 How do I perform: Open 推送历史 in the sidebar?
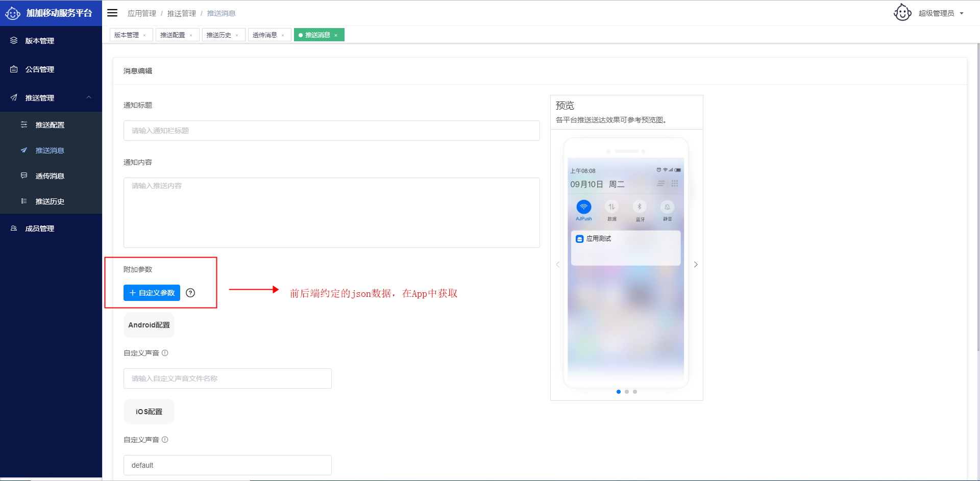(x=50, y=201)
